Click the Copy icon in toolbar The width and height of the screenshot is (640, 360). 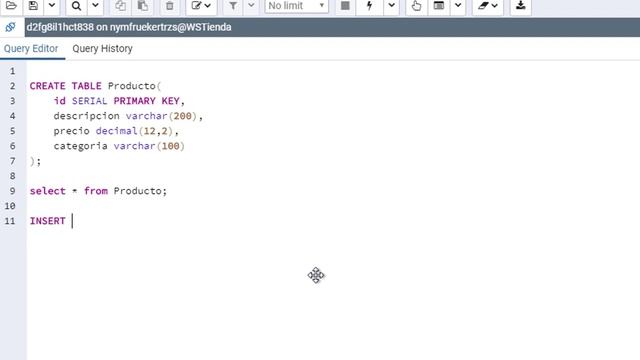pyautogui.click(x=120, y=6)
